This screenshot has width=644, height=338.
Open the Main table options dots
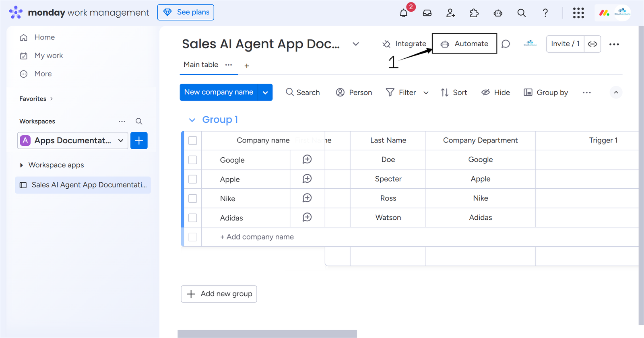229,65
